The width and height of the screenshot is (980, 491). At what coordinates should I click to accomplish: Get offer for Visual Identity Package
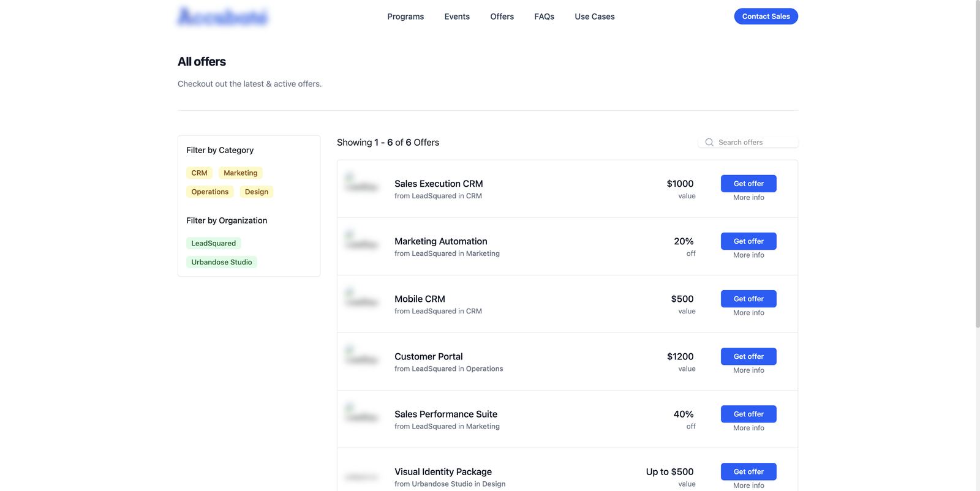[x=748, y=471]
